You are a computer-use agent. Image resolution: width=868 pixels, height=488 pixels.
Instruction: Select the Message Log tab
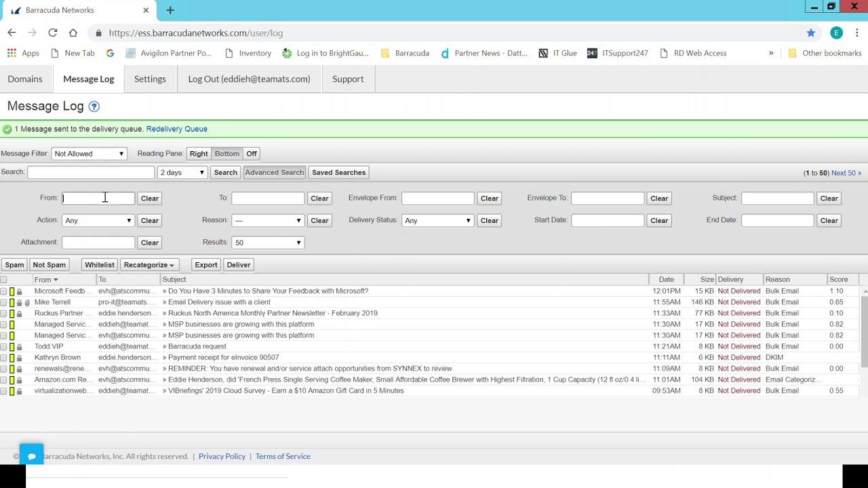(x=88, y=79)
